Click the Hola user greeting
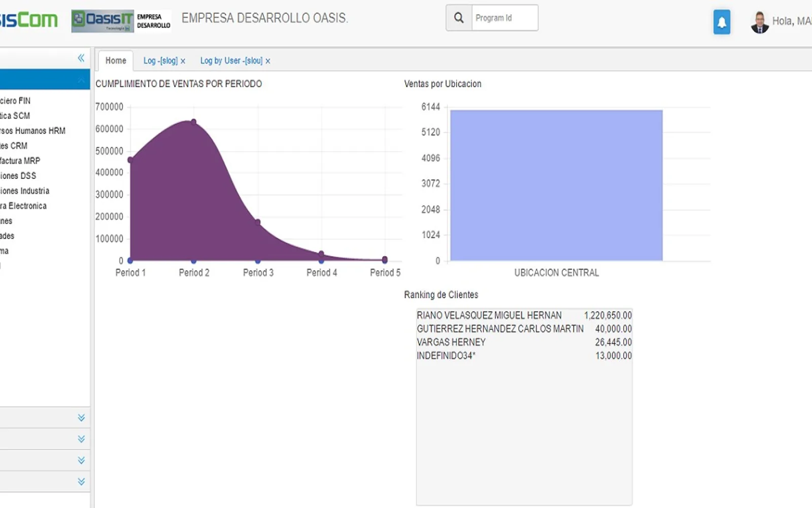This screenshot has width=812, height=508. [792, 21]
